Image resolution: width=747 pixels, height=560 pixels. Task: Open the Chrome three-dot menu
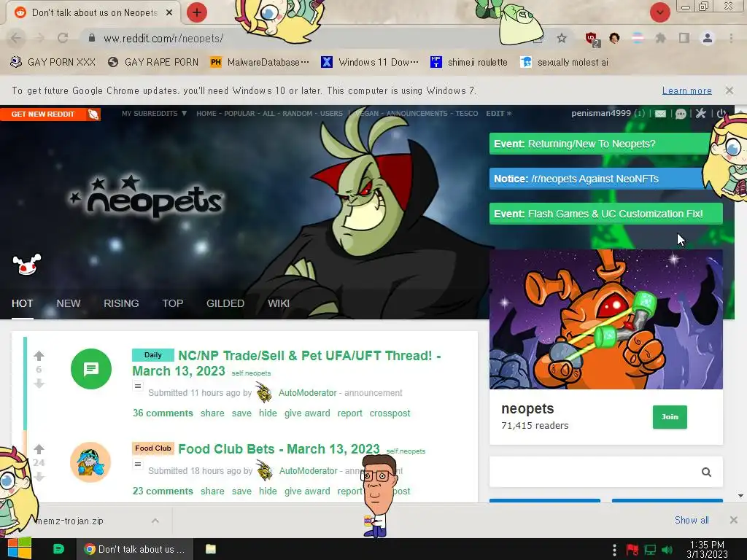731,38
